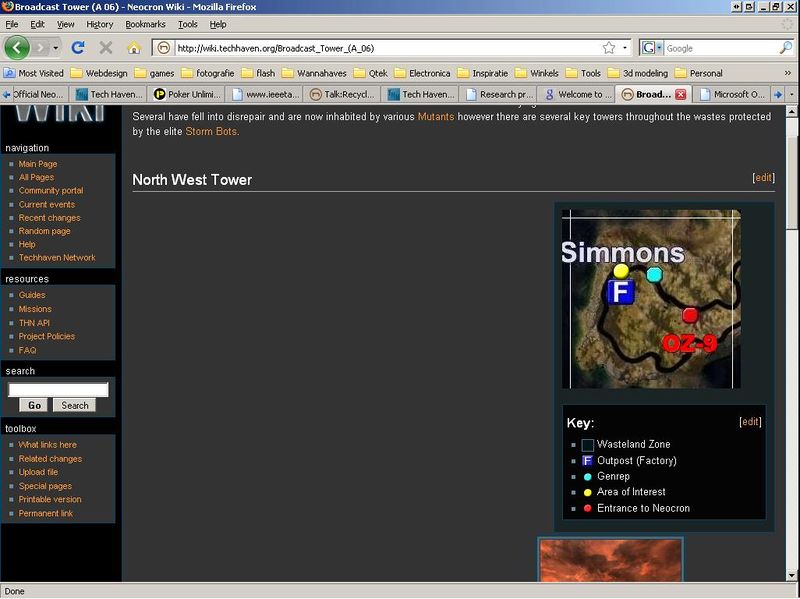Open the Recent changes sidebar link
This screenshot has width=800, height=599.
click(x=49, y=218)
